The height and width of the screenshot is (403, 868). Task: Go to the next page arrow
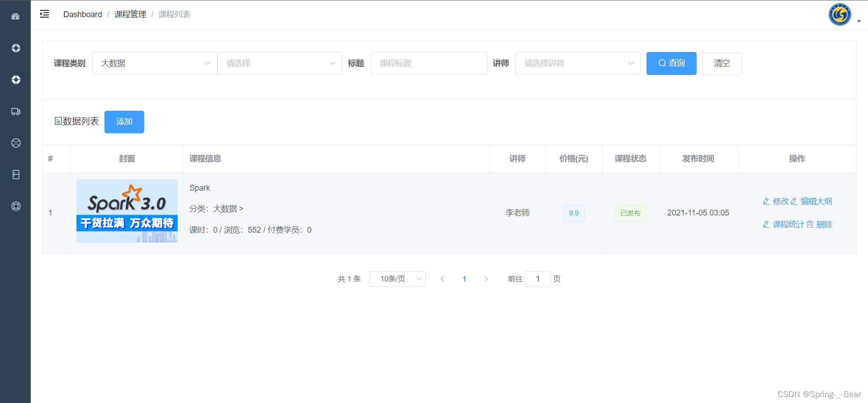486,279
